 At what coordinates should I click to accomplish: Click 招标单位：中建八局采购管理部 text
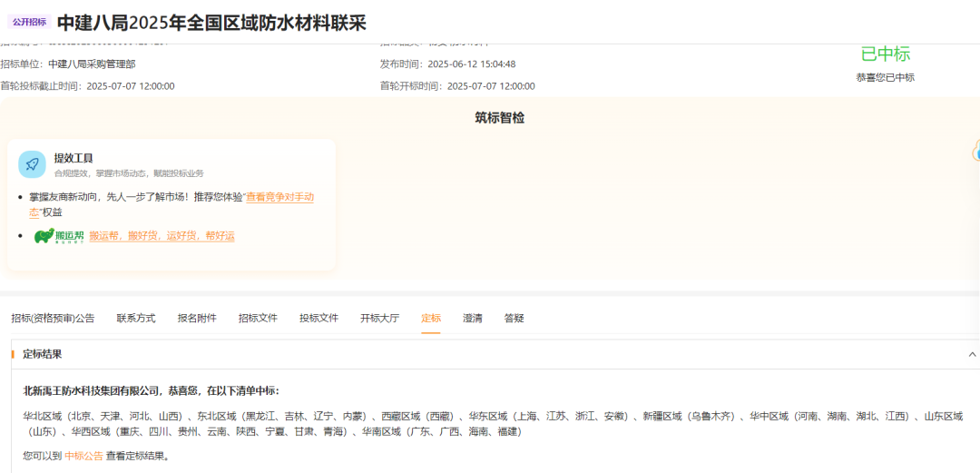coord(68,64)
